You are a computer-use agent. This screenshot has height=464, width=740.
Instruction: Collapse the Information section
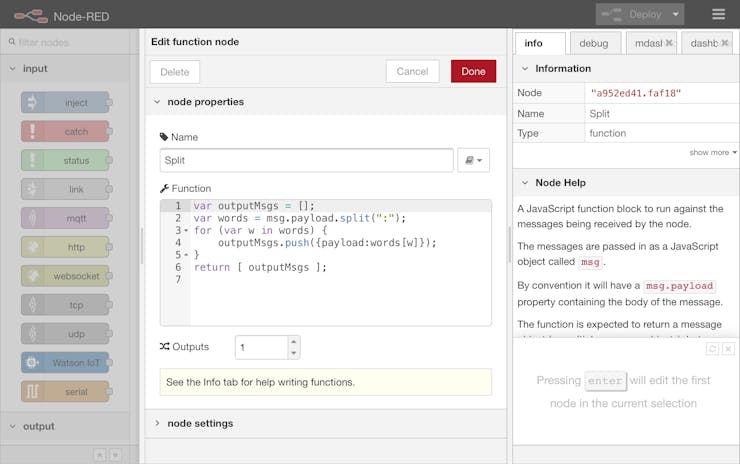click(525, 68)
